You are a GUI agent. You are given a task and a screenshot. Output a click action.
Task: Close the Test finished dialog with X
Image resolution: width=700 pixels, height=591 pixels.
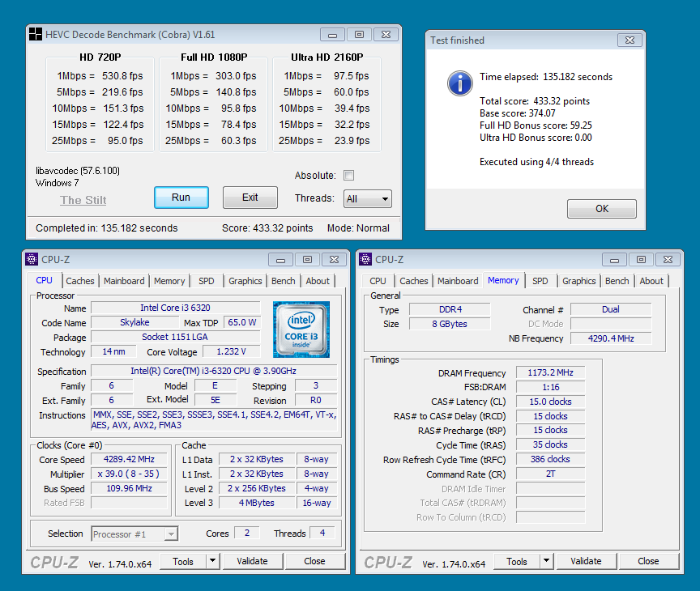[x=630, y=40]
